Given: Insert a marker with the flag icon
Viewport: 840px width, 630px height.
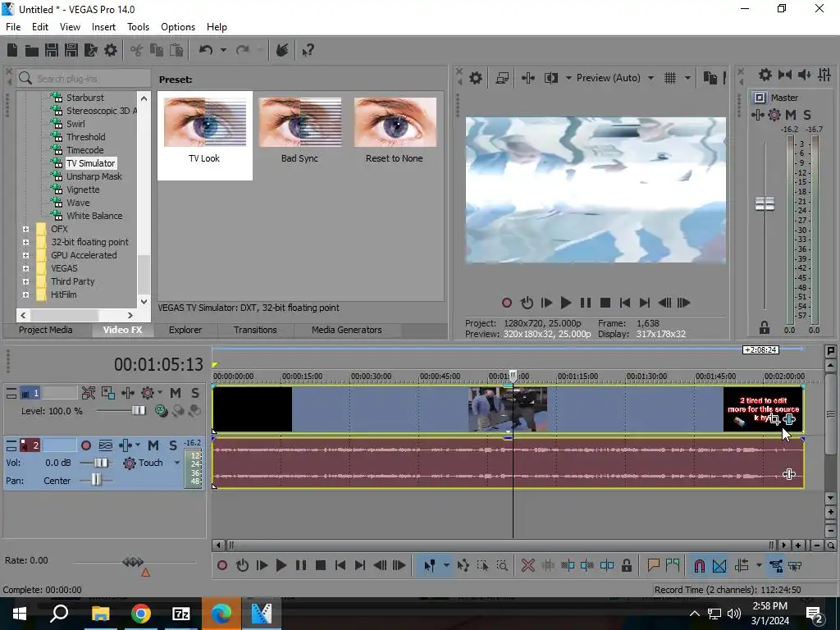Looking at the screenshot, I should pos(653,565).
